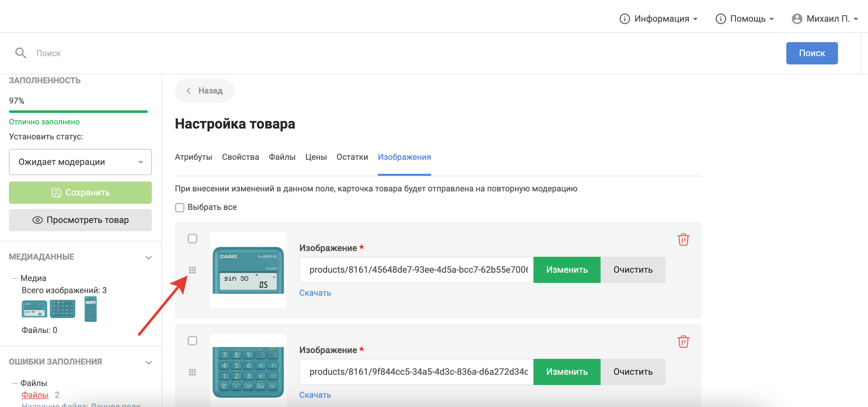Collapse the МЕДИАДАННЫЕ section

click(149, 257)
